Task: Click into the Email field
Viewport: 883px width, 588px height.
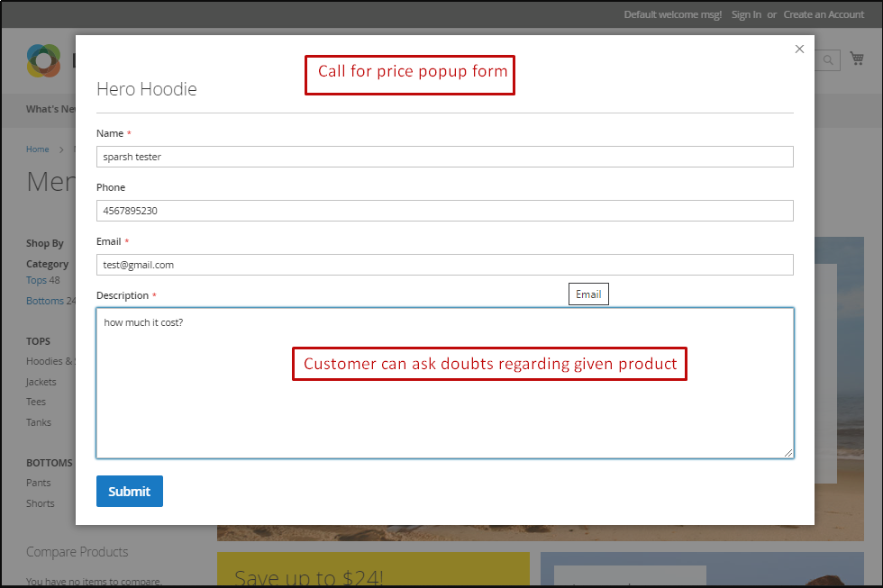Action: 444,265
